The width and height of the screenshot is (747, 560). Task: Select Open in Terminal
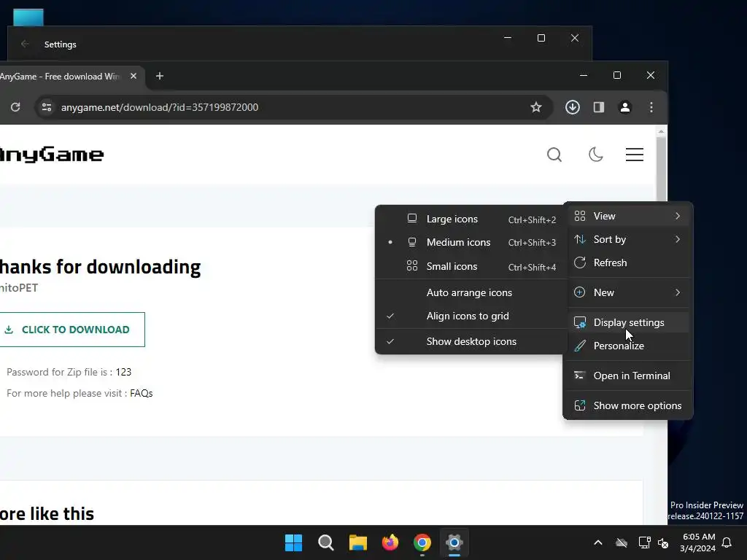[x=628, y=376]
